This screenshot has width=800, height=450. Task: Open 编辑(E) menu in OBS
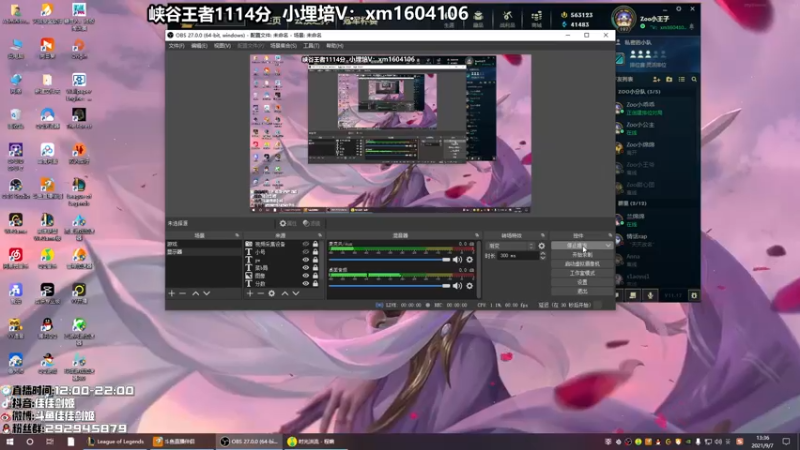(x=199, y=46)
